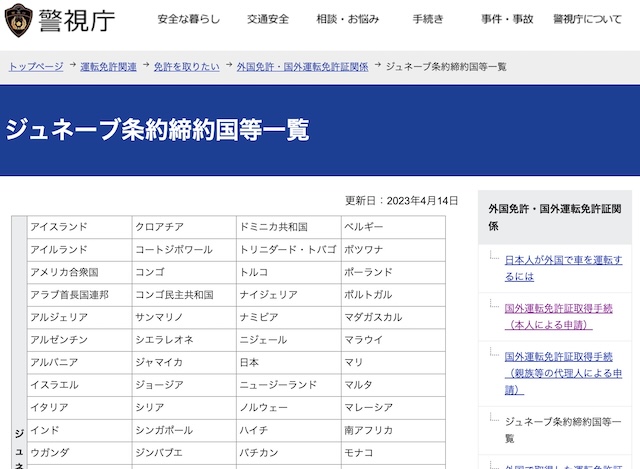Screen dimensions: 640x469
Task: Click table cell シンガポール
Action: point(184,430)
